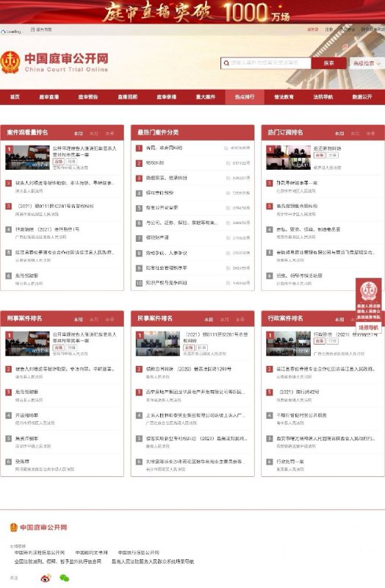Open the 直播回顾 navigation tab
Image resolution: width=385 pixels, height=588 pixels.
(x=127, y=97)
